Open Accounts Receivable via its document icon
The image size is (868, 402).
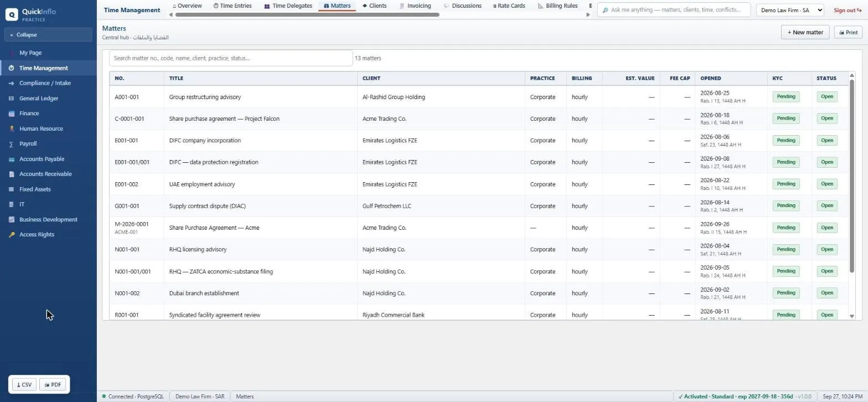(12, 174)
